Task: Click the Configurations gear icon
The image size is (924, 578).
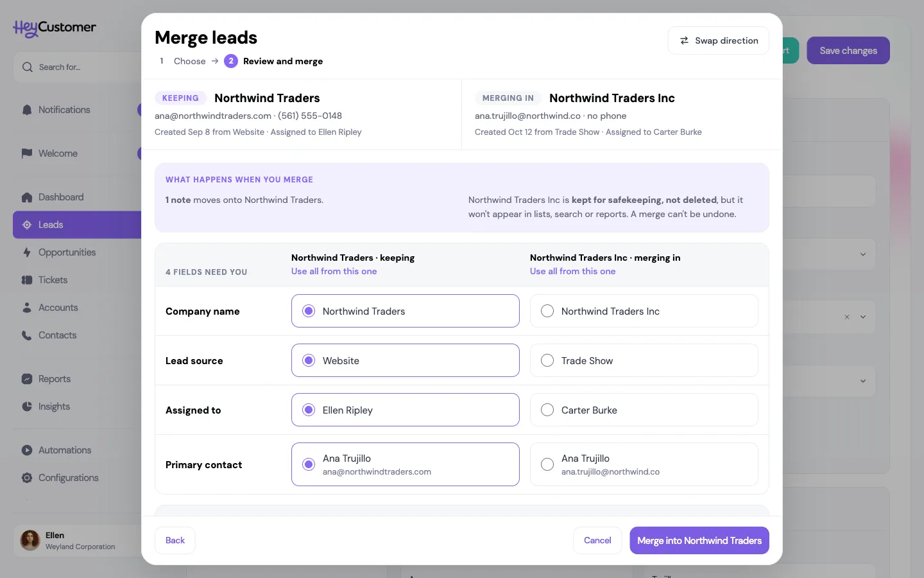Action: tap(27, 478)
